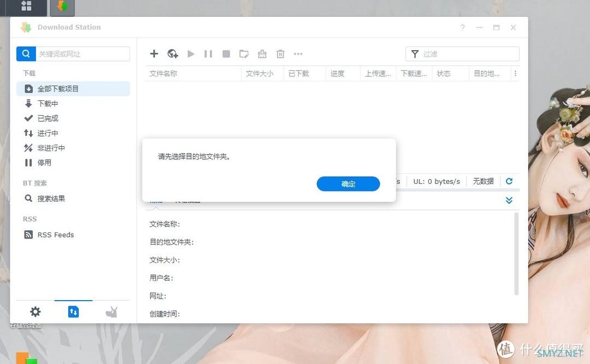Click the clear completed tasks broom icon
Screen dimensions: 590x364
coord(262,53)
